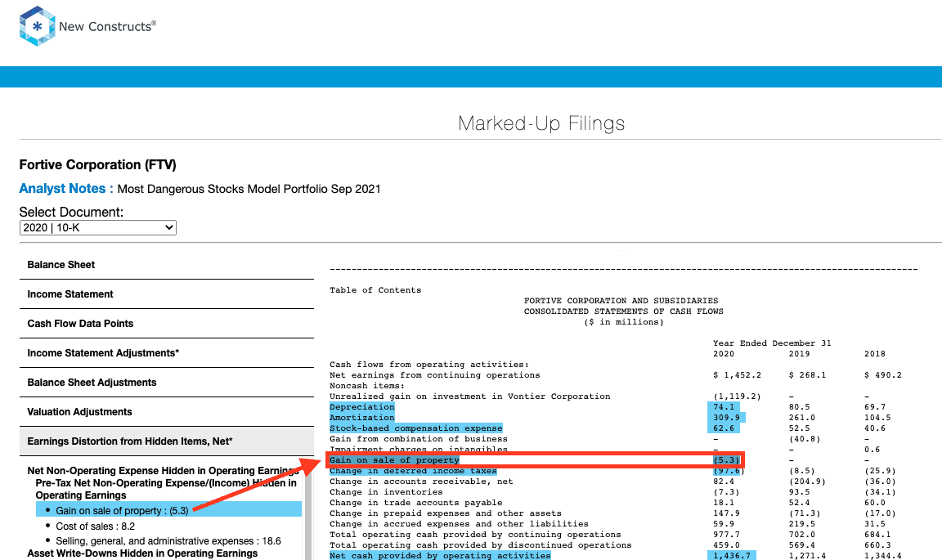Image resolution: width=942 pixels, height=560 pixels.
Task: Click the 977.7 continuing operations cash value
Action: (x=726, y=535)
